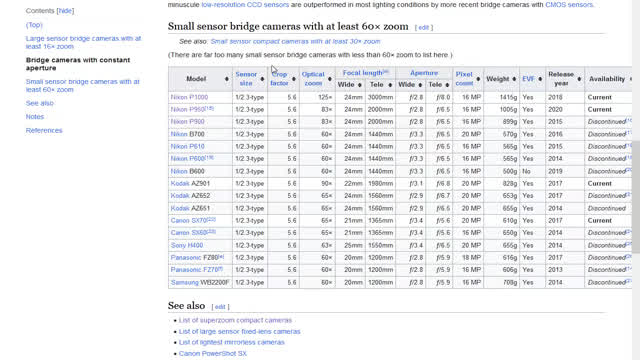
Task: Go to Large sensor bridge cameras section
Action: 83,42
